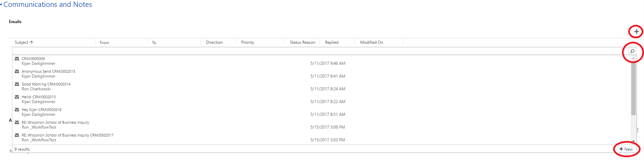Image resolution: width=644 pixels, height=161 pixels.
Task: Click envelope icon for RE: Wisconsin CRM:0002017
Action: 17,135
